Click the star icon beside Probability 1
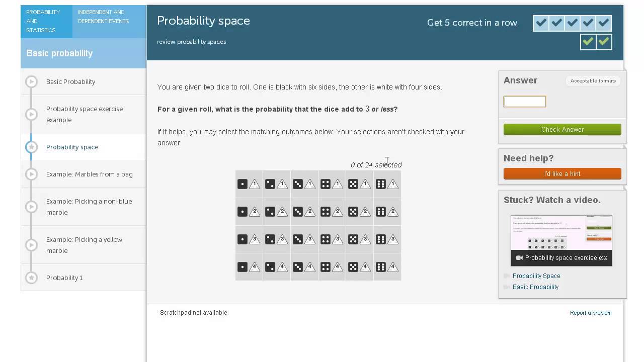Screen dimensions: 644x362 pyautogui.click(x=32, y=278)
